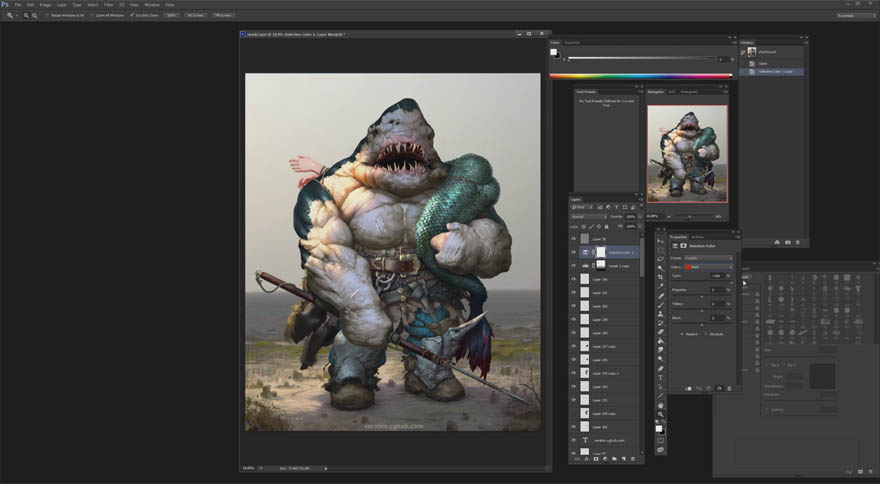
Task: Click the Navigator preview thumbnail
Action: [x=688, y=154]
